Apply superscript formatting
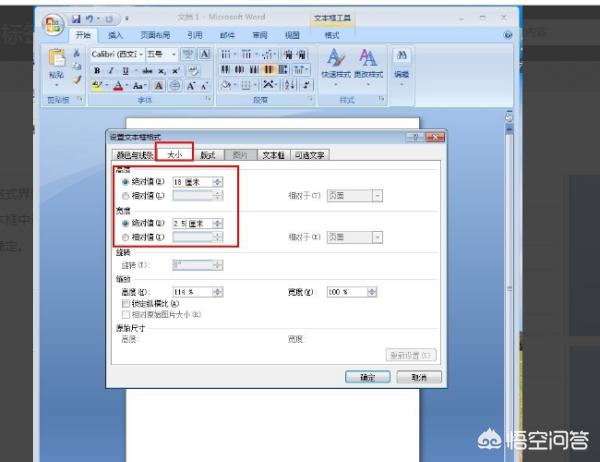The image size is (600, 462). point(176,70)
